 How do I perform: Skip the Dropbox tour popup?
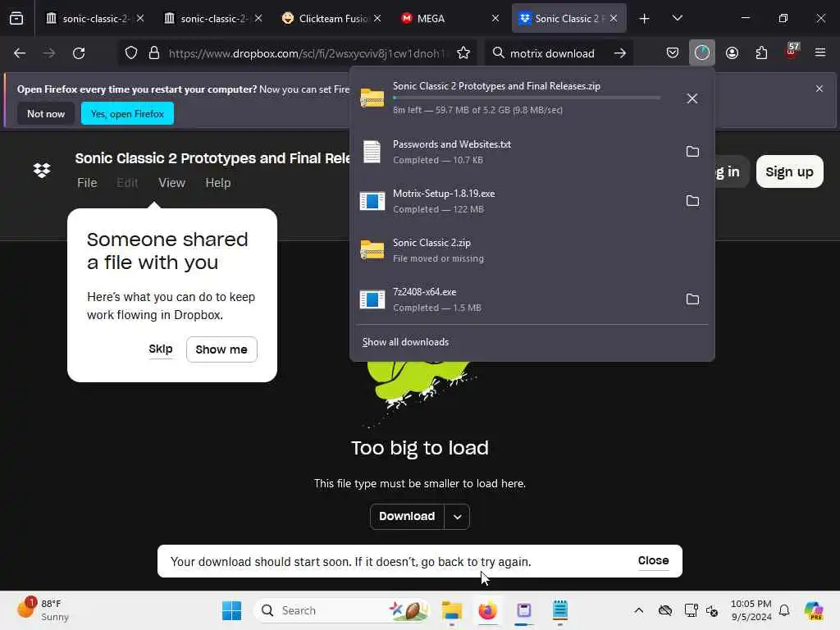[x=160, y=349]
